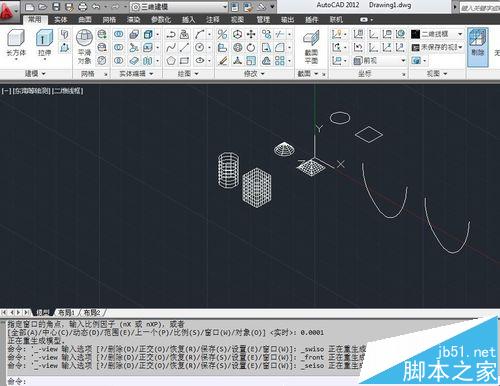Click the Open folder icon in quick access

click(43, 6)
